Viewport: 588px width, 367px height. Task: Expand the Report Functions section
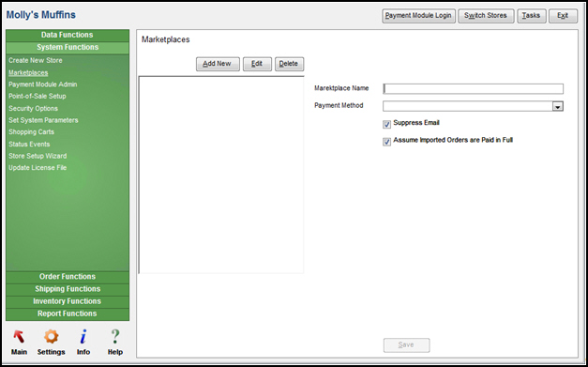point(68,314)
